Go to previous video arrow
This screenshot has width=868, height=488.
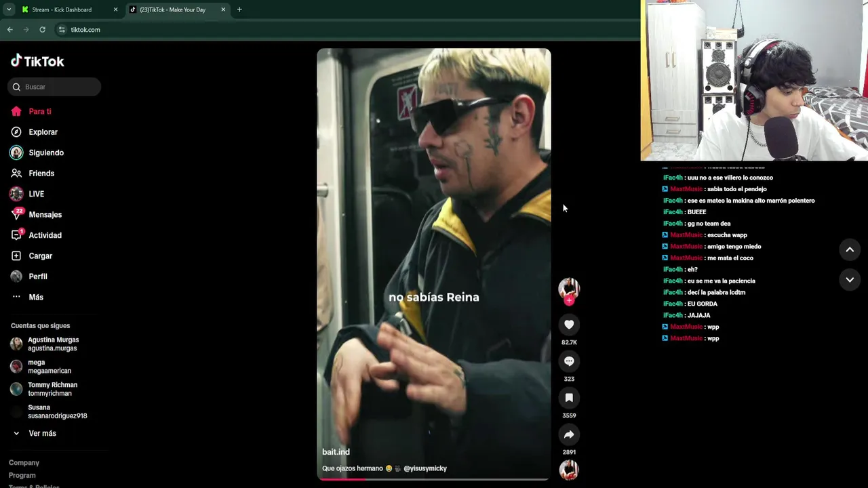[850, 249]
